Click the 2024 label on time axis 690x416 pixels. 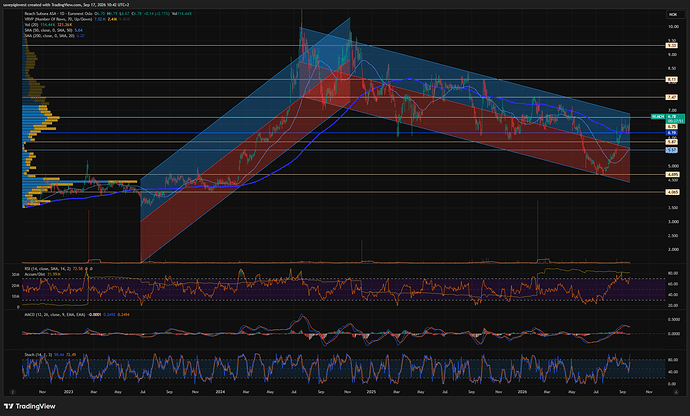point(220,392)
